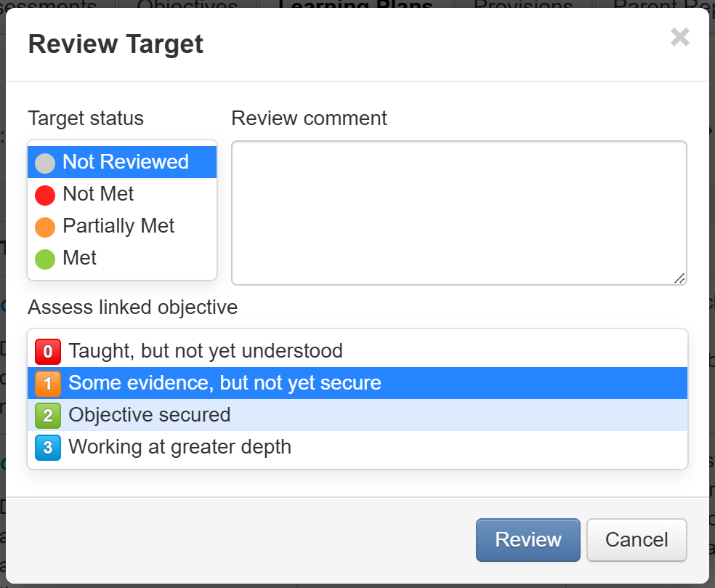Image resolution: width=715 pixels, height=588 pixels.
Task: Click the red Not Met status circle
Action: click(45, 195)
